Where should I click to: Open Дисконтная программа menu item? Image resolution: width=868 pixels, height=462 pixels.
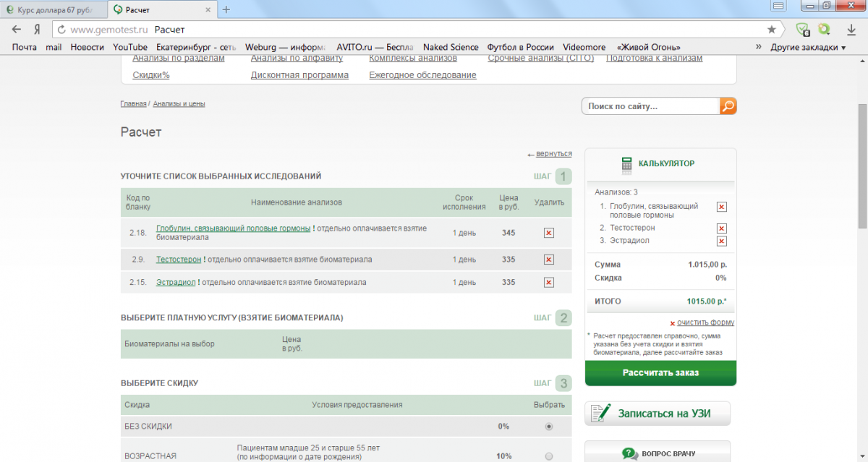[299, 75]
